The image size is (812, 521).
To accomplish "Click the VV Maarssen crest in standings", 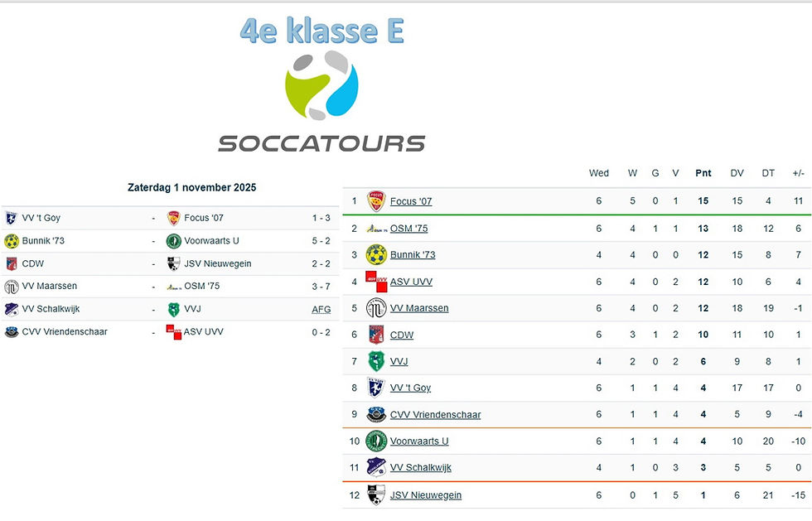I will point(376,308).
